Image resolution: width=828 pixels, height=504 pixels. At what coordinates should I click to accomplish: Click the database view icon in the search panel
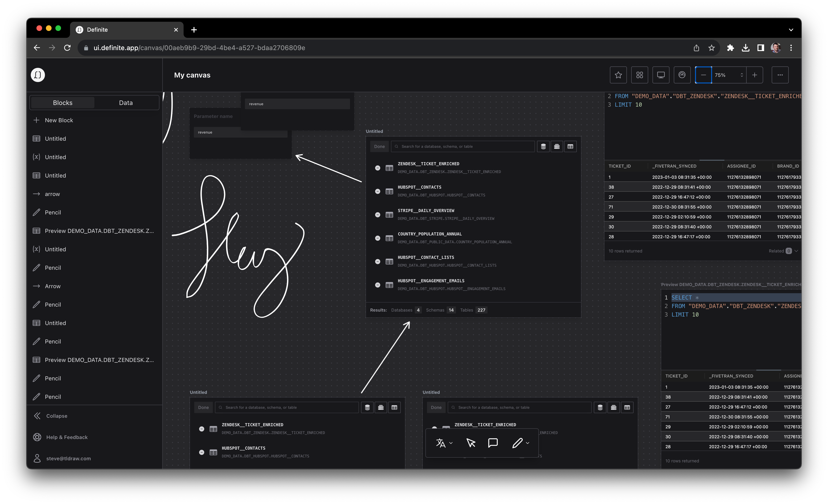[543, 146]
